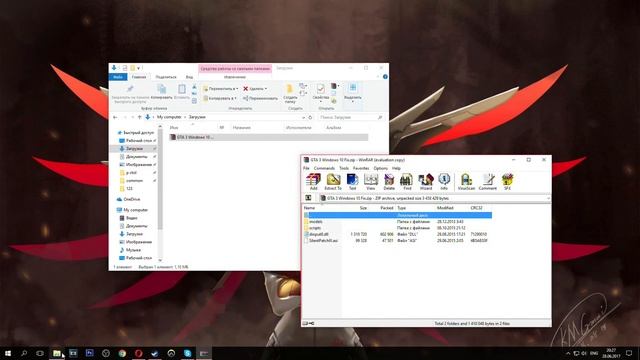The height and width of the screenshot is (360, 640).
Task: Click the Delete icon in WinRAR toolbar
Action: pyautogui.click(x=389, y=182)
